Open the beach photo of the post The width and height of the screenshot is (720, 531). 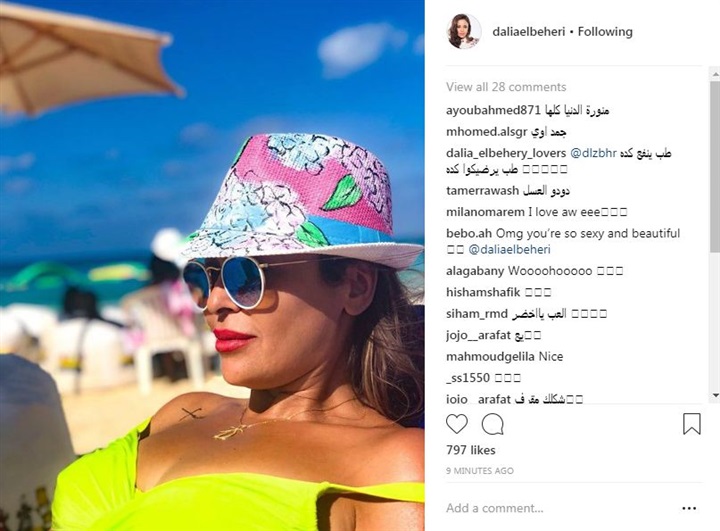212,266
